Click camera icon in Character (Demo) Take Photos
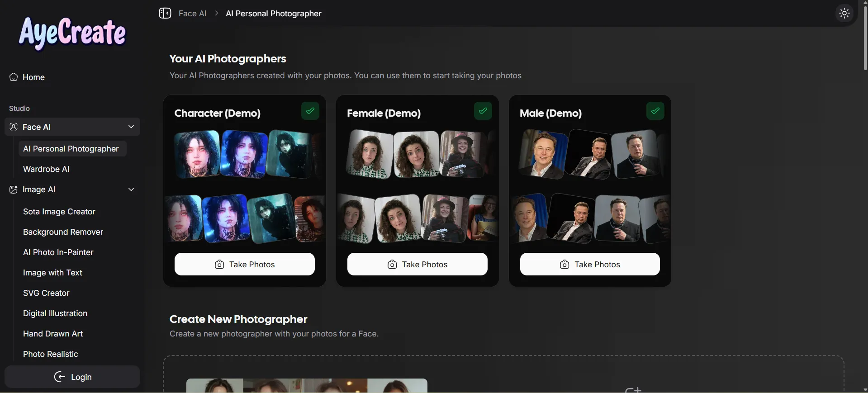 [x=219, y=265]
